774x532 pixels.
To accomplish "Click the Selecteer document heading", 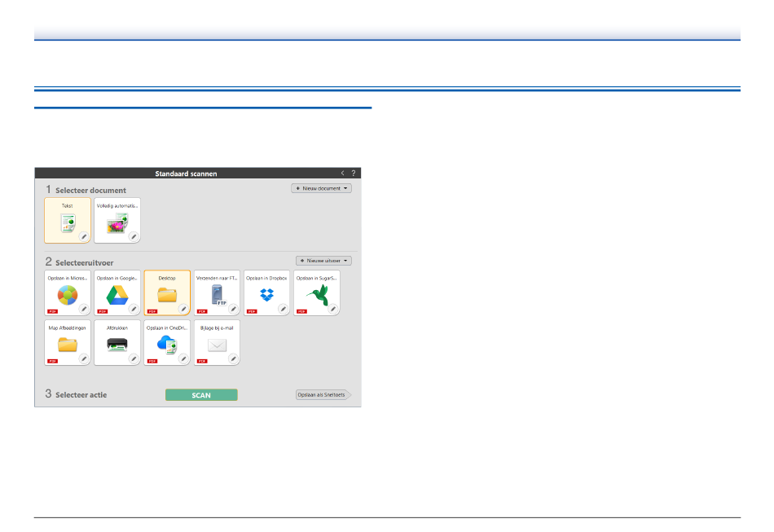I will point(90,191).
